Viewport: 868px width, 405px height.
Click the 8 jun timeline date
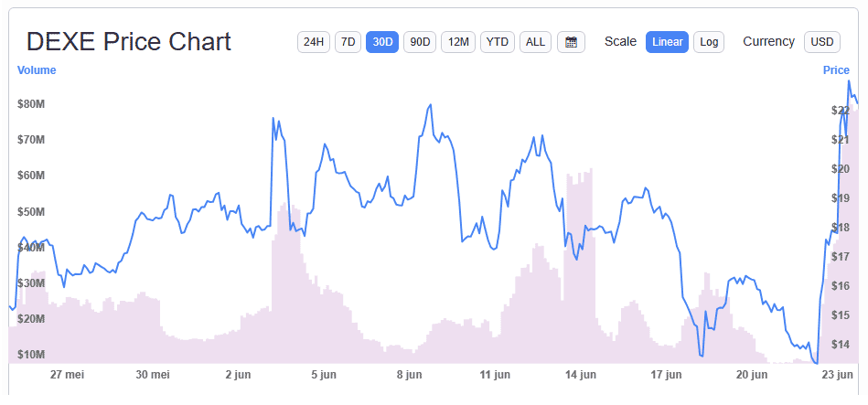click(x=409, y=375)
